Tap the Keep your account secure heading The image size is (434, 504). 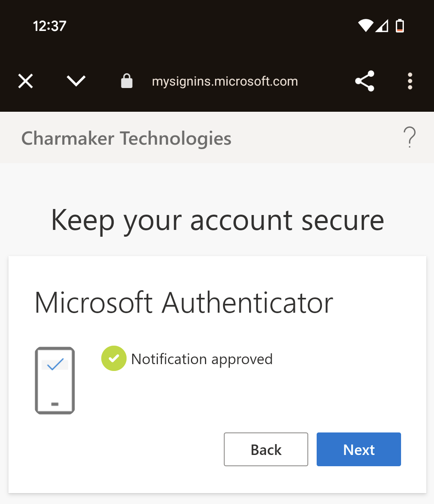[x=217, y=221]
